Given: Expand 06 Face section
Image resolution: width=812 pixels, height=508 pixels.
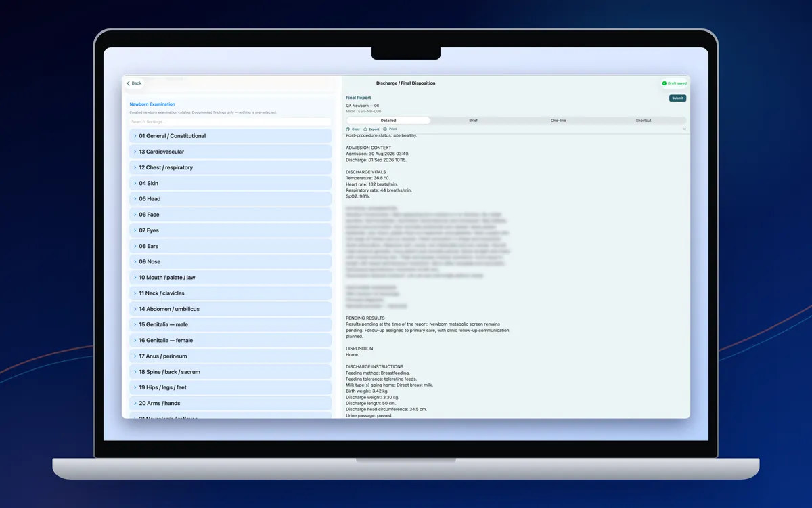Looking at the screenshot, I should pos(230,215).
